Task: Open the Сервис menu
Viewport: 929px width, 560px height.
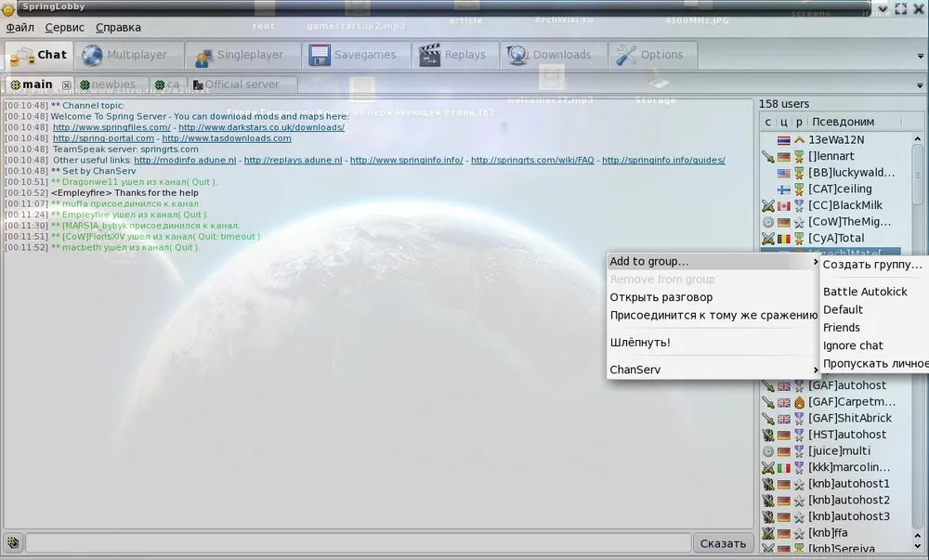Action: tap(64, 28)
